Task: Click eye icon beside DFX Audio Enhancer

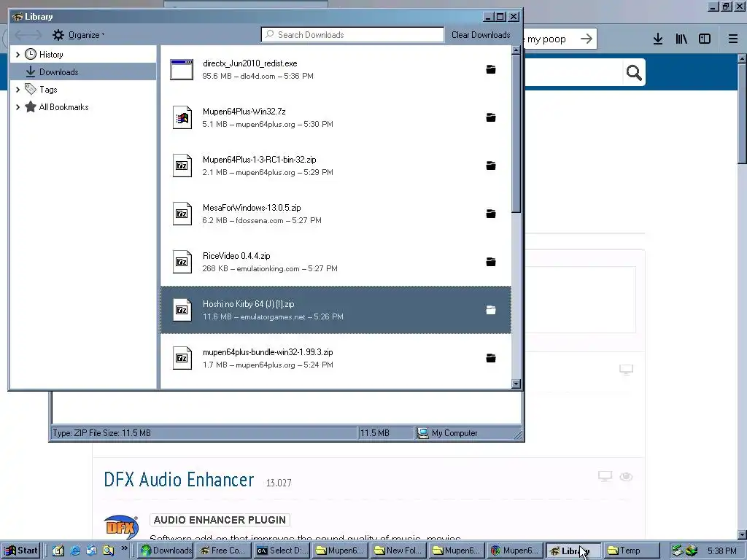Action: tap(626, 477)
